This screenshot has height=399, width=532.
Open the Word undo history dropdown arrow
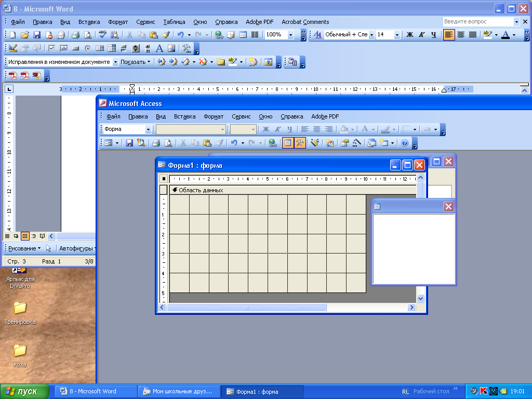[x=189, y=35]
